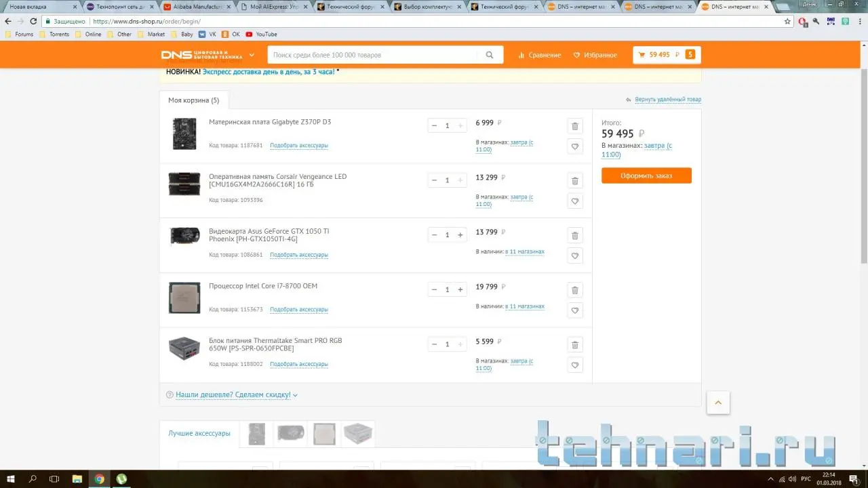868x488 pixels.
Task: Switch to the 'Технопоинт' browser tab
Action: pyautogui.click(x=121, y=7)
